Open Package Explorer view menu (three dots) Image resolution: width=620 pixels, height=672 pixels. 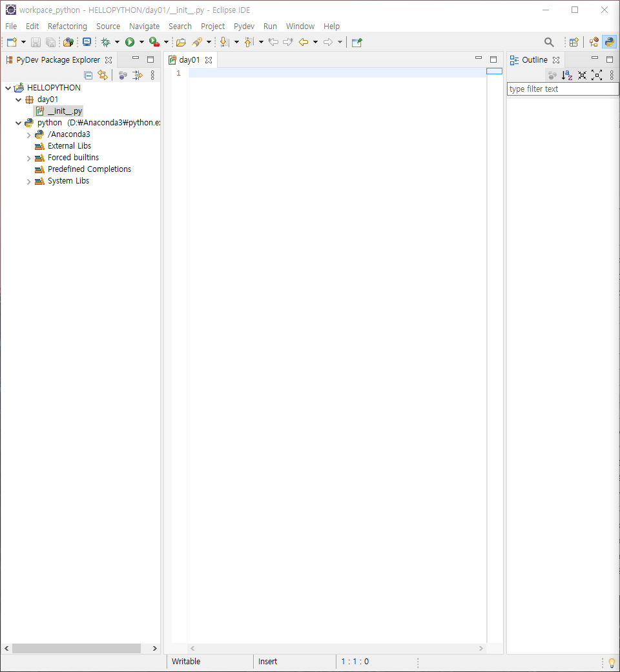152,76
